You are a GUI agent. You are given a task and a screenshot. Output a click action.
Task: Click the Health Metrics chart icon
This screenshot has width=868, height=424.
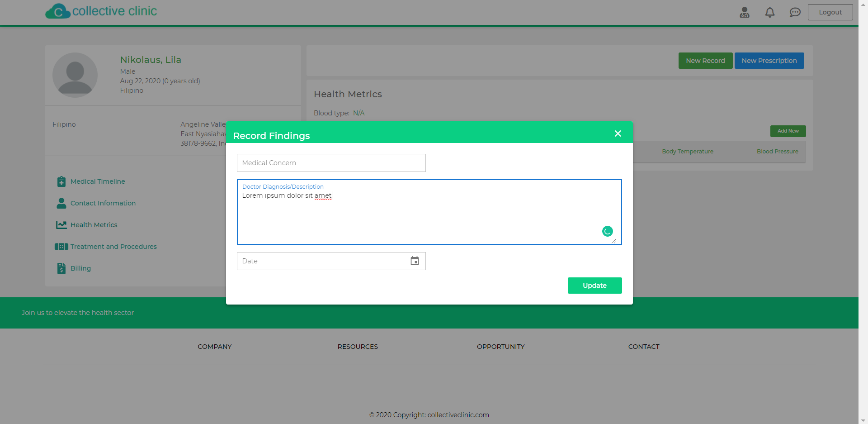pyautogui.click(x=61, y=225)
